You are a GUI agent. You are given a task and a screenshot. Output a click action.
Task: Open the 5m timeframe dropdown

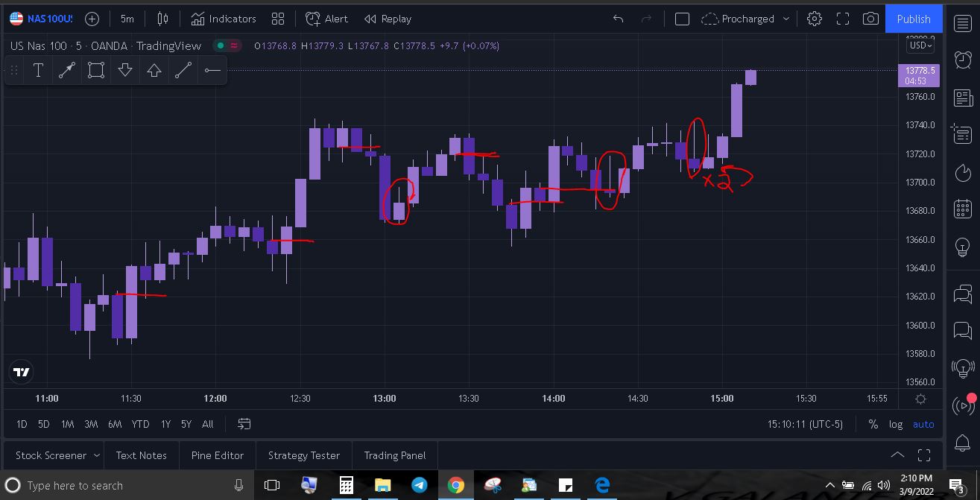click(x=127, y=19)
